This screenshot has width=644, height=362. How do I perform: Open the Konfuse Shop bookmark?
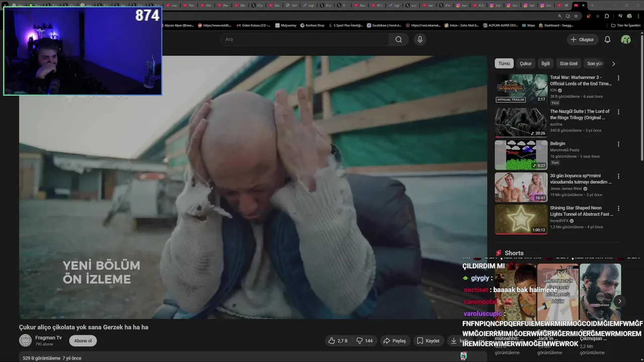tap(312, 25)
